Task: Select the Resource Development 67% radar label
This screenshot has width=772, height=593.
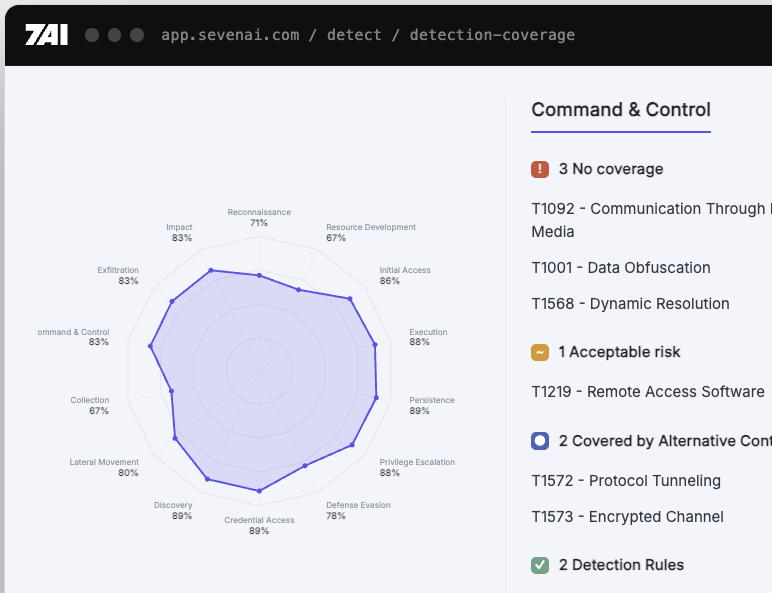Action: (371, 232)
